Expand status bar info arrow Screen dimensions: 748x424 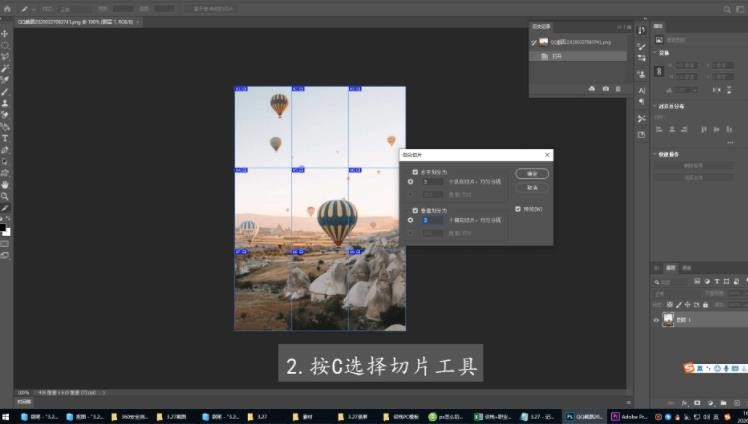[x=104, y=393]
